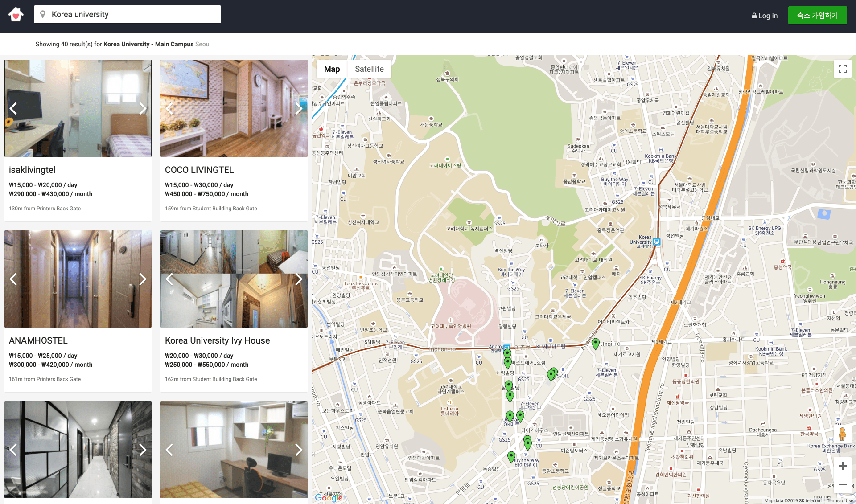This screenshot has width=856, height=504.
Task: Click the Korea University station icon on map
Action: point(656,242)
